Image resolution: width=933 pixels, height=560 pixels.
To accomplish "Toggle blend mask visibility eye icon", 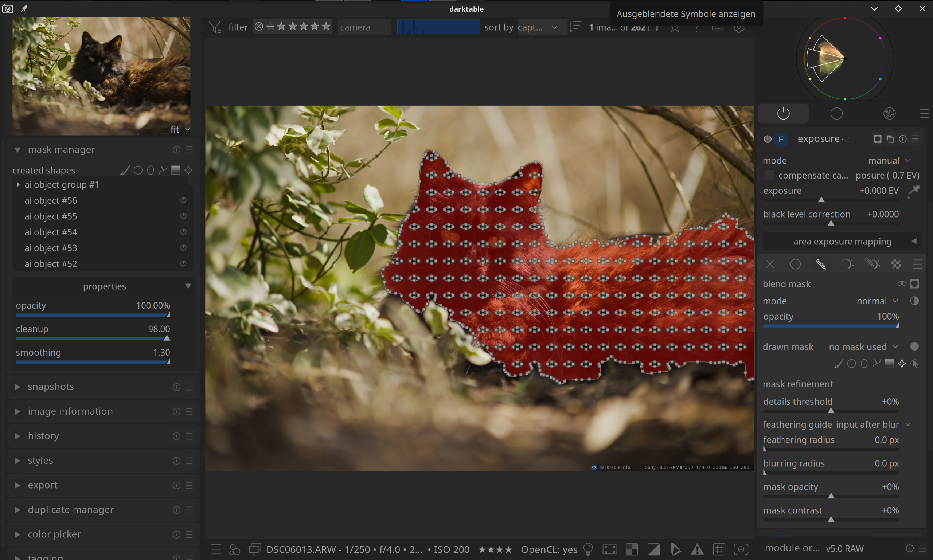I will (x=901, y=284).
